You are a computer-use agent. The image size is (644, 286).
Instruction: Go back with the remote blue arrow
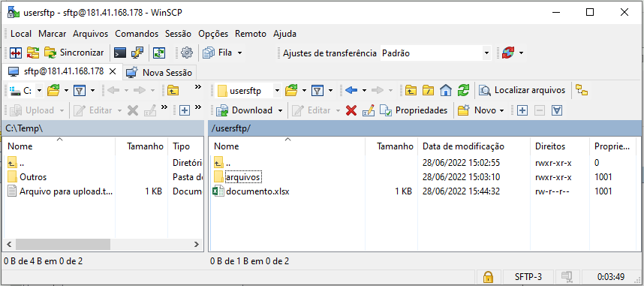pyautogui.click(x=351, y=90)
